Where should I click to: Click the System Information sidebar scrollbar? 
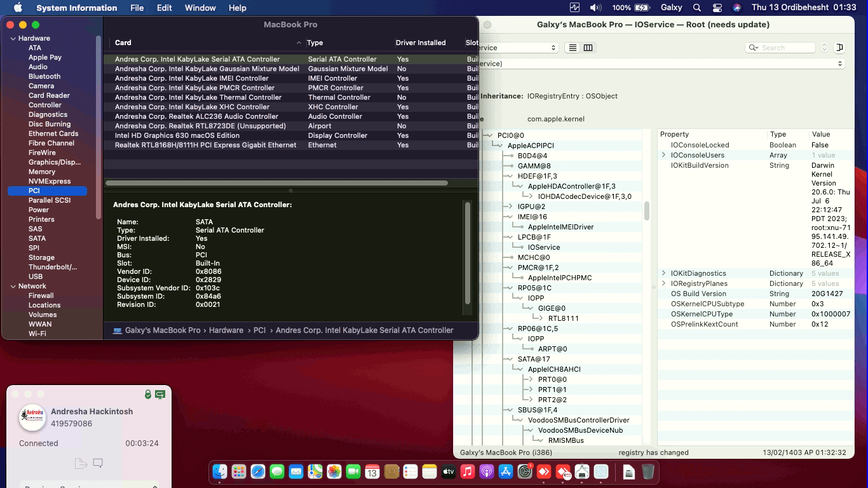pyautogui.click(x=98, y=127)
